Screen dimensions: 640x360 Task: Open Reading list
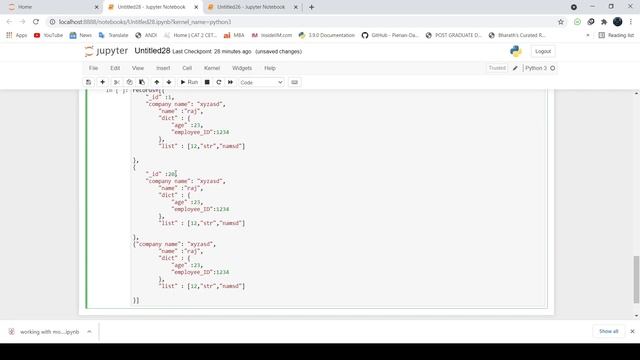(616, 35)
